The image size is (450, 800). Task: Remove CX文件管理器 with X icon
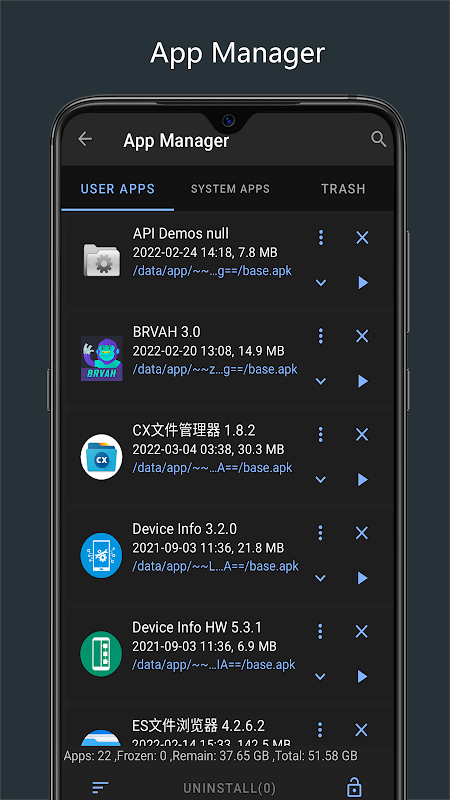pos(362,434)
